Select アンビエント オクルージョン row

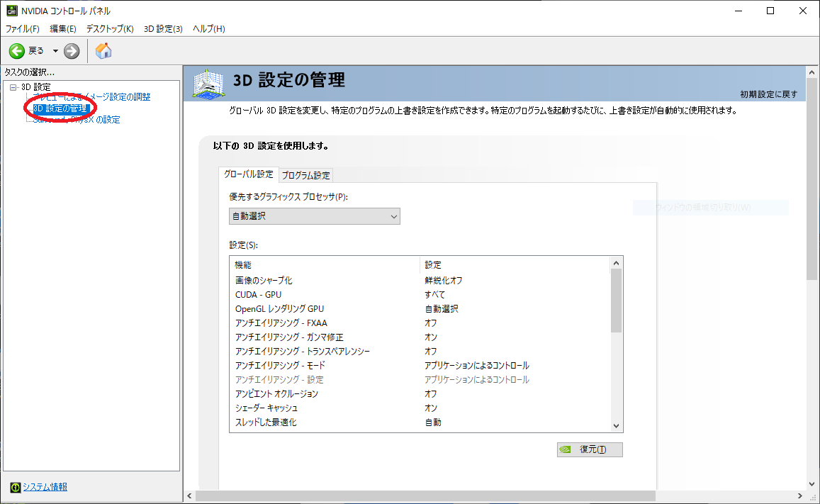pos(421,393)
